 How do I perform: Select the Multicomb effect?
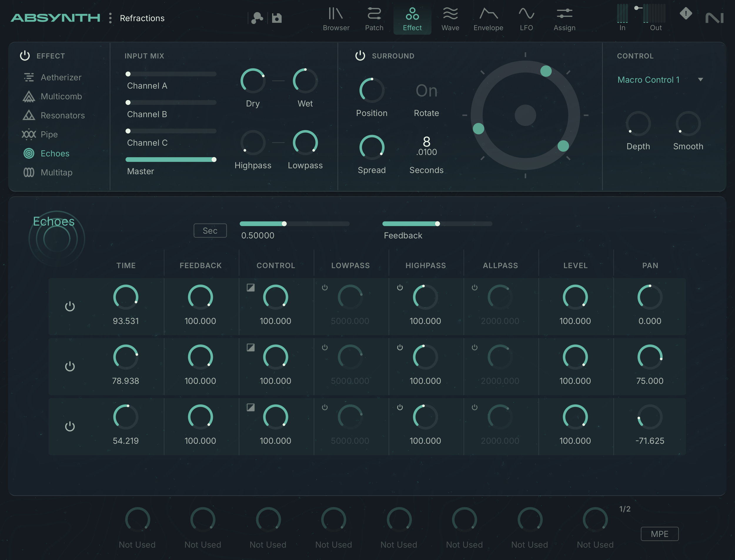click(x=52, y=96)
